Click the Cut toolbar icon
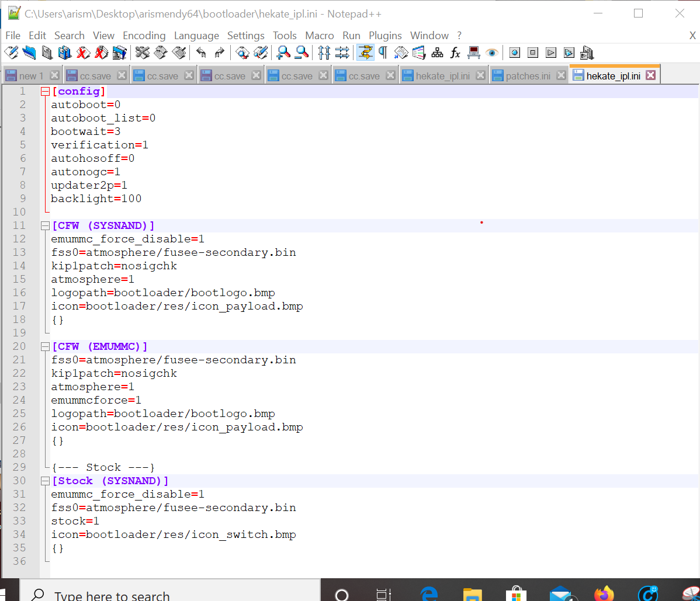Screen dimensions: 700x601 click(143, 53)
